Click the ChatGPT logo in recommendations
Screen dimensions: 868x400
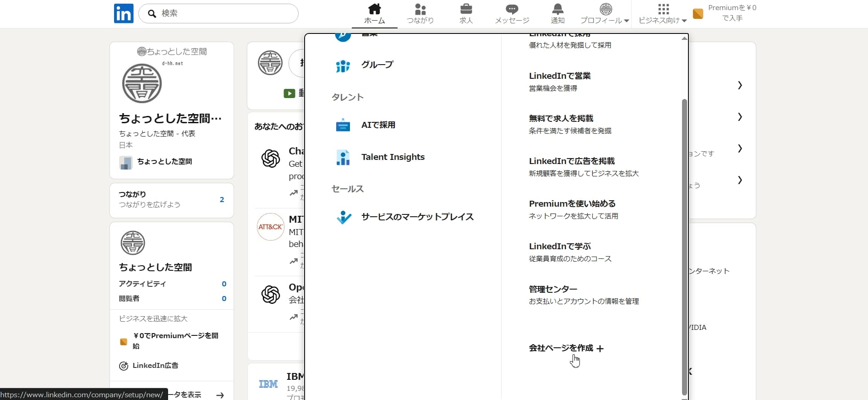tap(271, 159)
